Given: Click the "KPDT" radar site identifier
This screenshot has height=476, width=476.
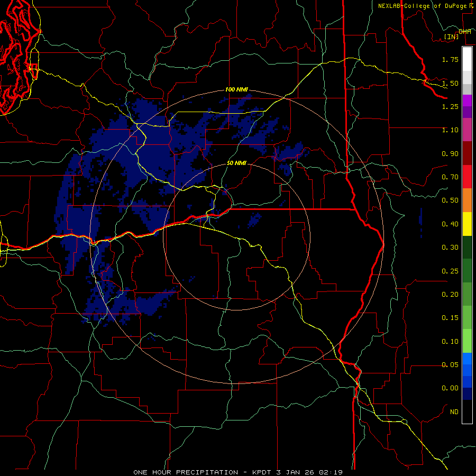Looking at the screenshot, I should [262, 472].
